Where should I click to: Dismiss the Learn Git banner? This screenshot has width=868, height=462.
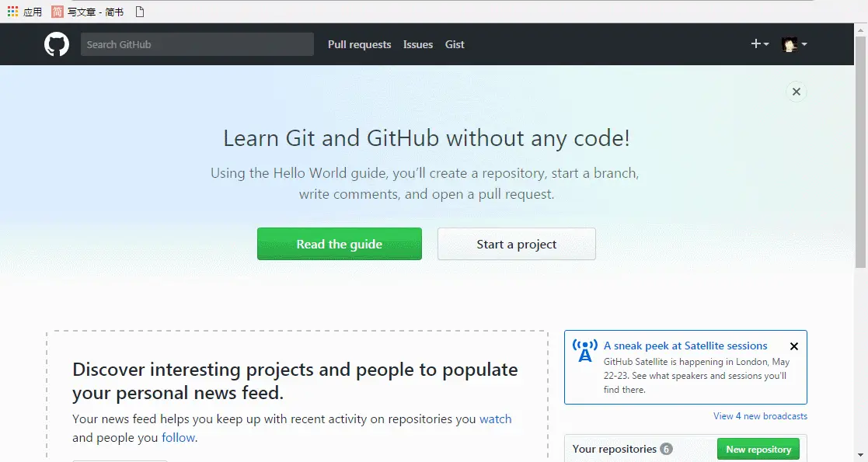click(x=796, y=92)
